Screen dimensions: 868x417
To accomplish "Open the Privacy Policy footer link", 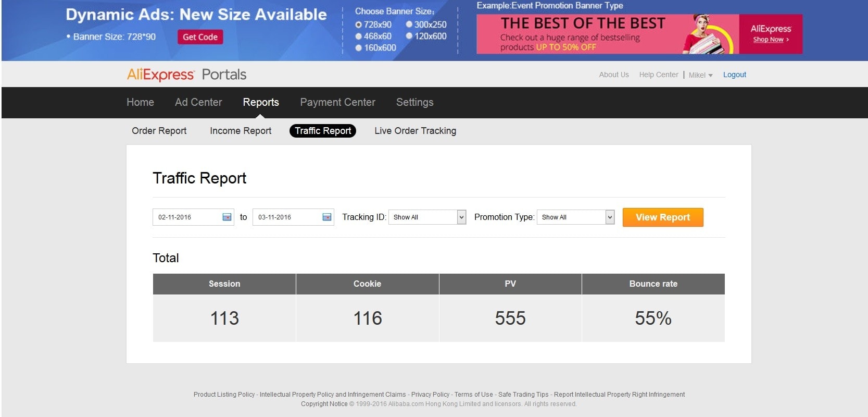I will 430,395.
